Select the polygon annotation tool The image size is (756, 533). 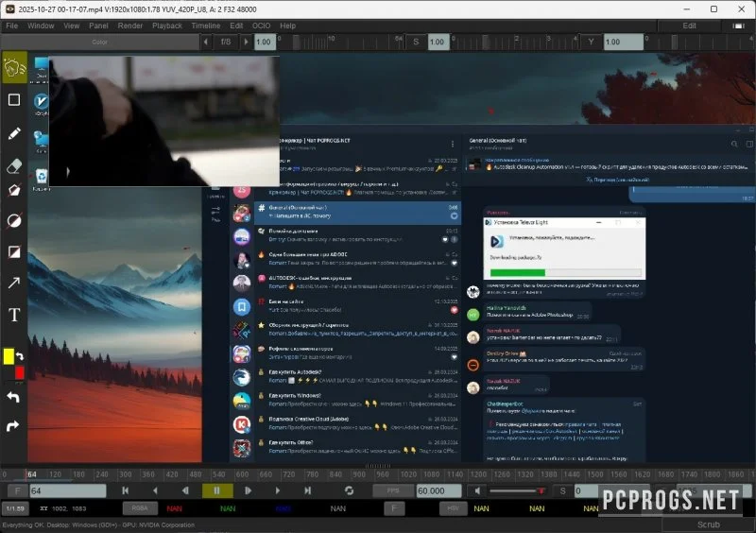tap(14, 190)
